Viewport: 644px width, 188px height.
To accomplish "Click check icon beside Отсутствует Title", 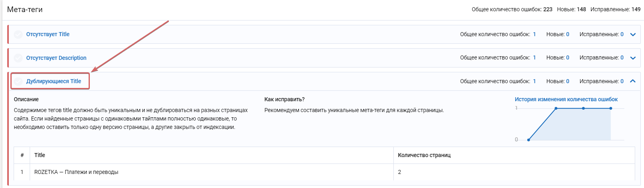I will pyautogui.click(x=18, y=35).
